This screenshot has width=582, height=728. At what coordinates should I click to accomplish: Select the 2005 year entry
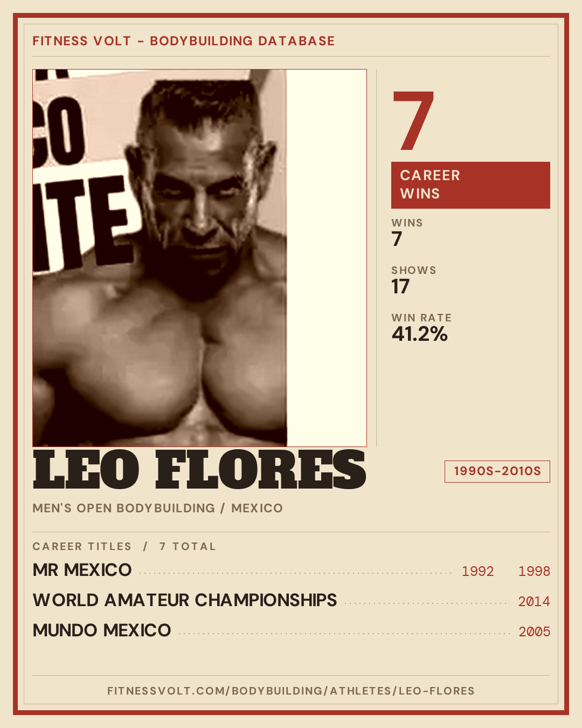click(534, 631)
